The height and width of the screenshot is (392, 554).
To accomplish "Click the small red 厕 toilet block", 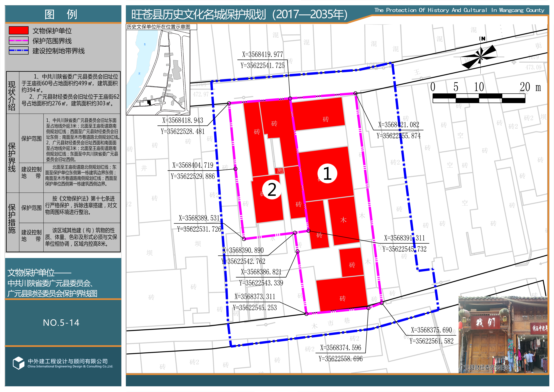I will 279,171.
